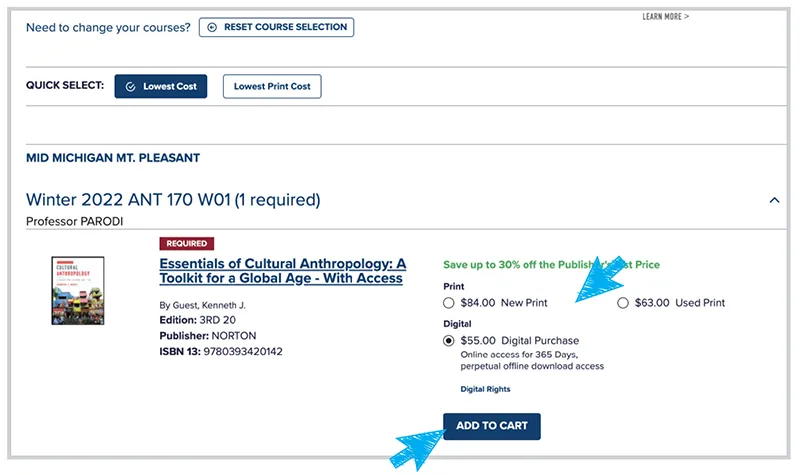Click the reset icon beside Reset Course Selection

(x=211, y=27)
